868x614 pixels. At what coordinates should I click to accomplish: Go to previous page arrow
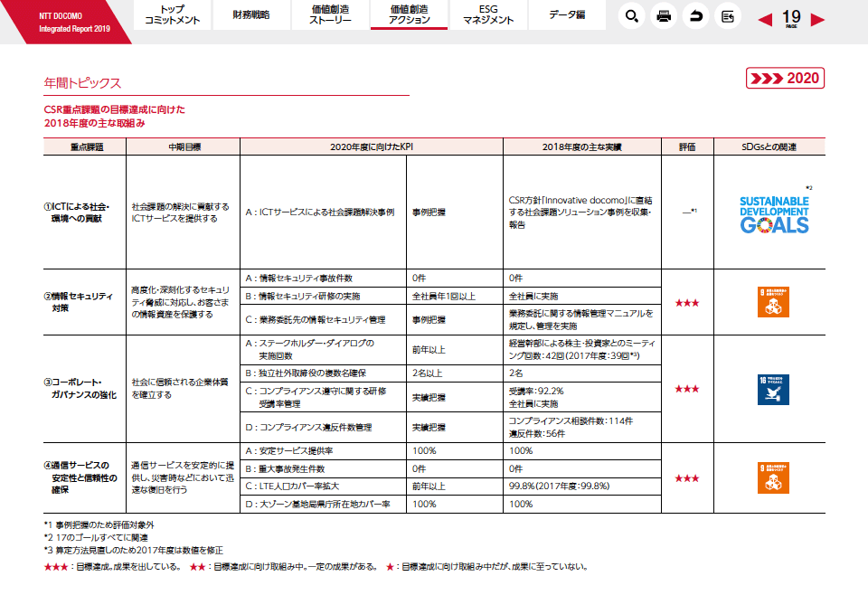(765, 20)
